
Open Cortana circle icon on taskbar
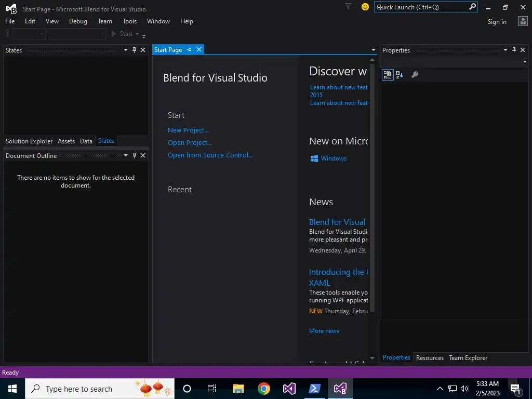coord(187,389)
